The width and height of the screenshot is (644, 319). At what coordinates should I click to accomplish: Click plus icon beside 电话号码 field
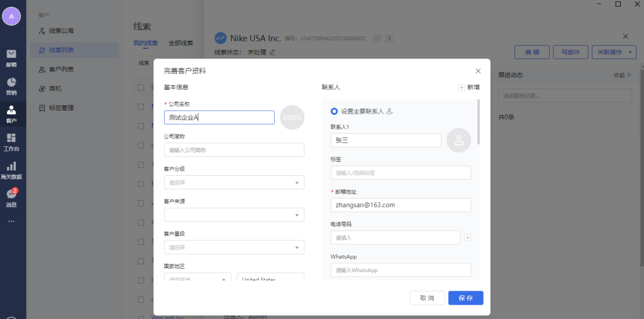[x=467, y=237]
